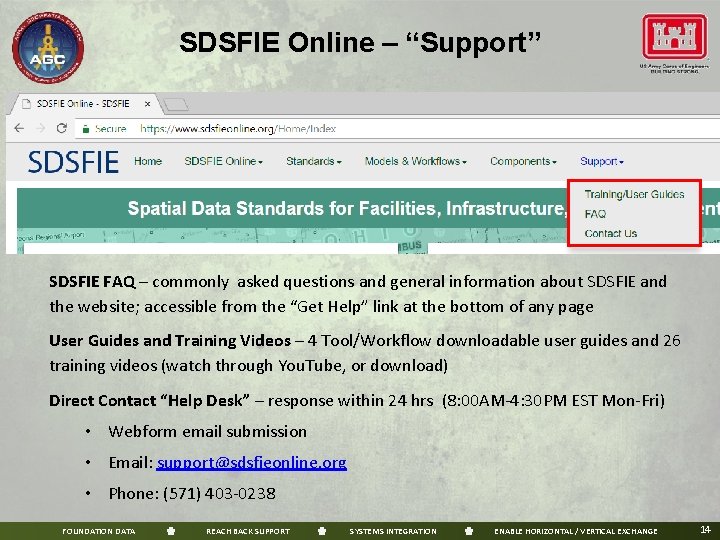Click the Spatial Data Standards banner heading
Image resolution: width=720 pixels, height=540 pixels.
tap(347, 208)
